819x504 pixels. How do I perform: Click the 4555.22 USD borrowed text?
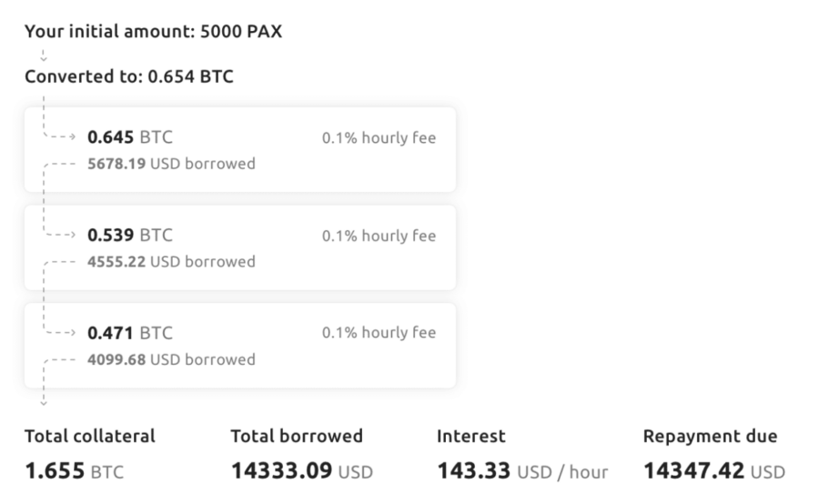tap(171, 262)
